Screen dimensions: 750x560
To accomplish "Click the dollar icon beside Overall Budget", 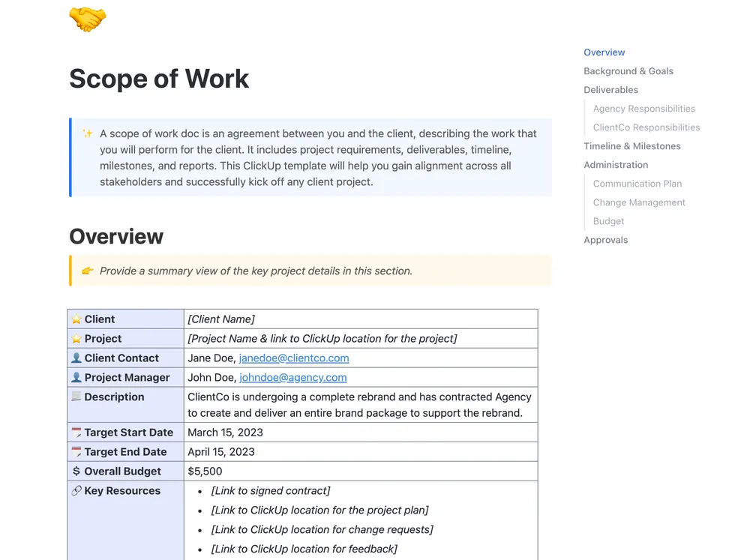I will click(x=76, y=471).
